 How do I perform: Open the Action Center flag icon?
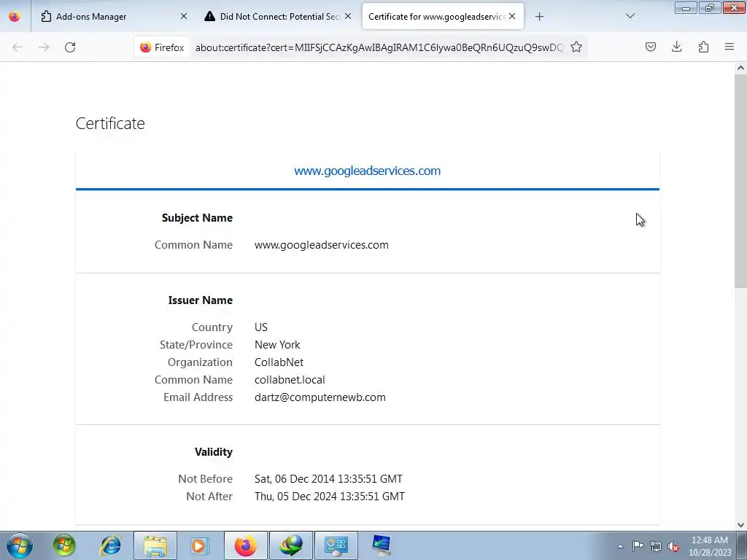[x=638, y=546]
